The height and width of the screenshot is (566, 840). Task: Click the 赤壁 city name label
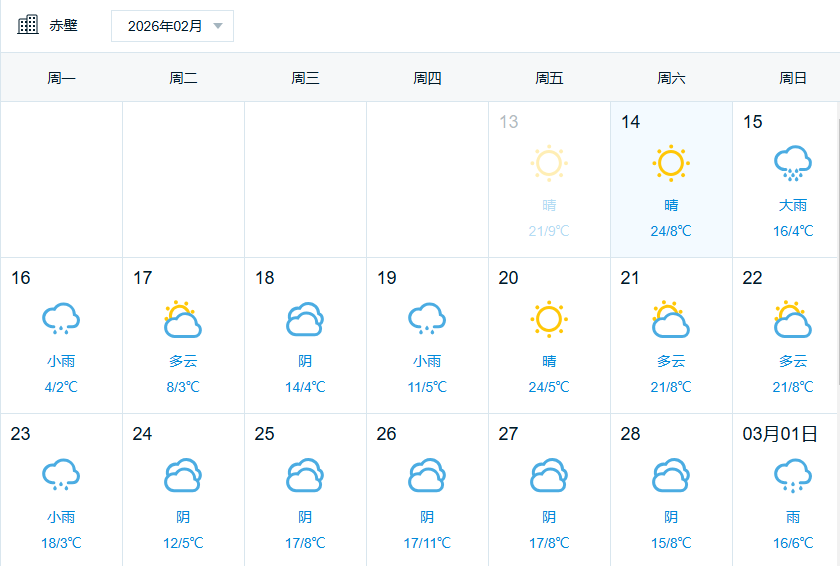pos(64,26)
